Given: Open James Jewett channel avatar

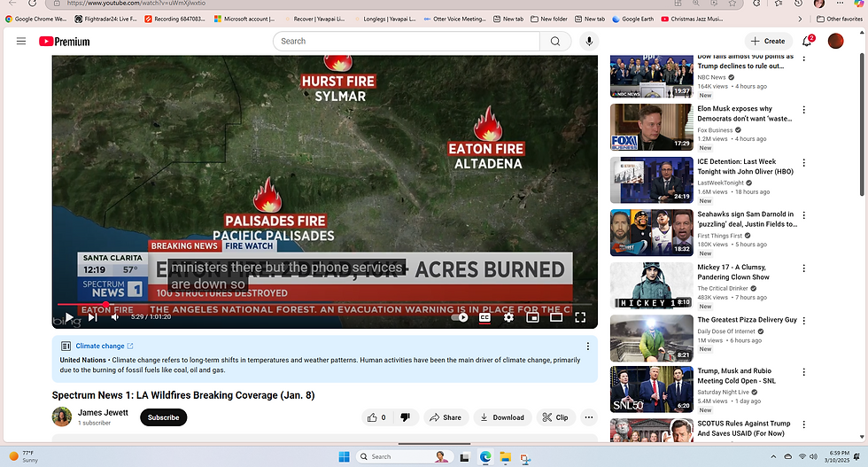Looking at the screenshot, I should point(62,416).
